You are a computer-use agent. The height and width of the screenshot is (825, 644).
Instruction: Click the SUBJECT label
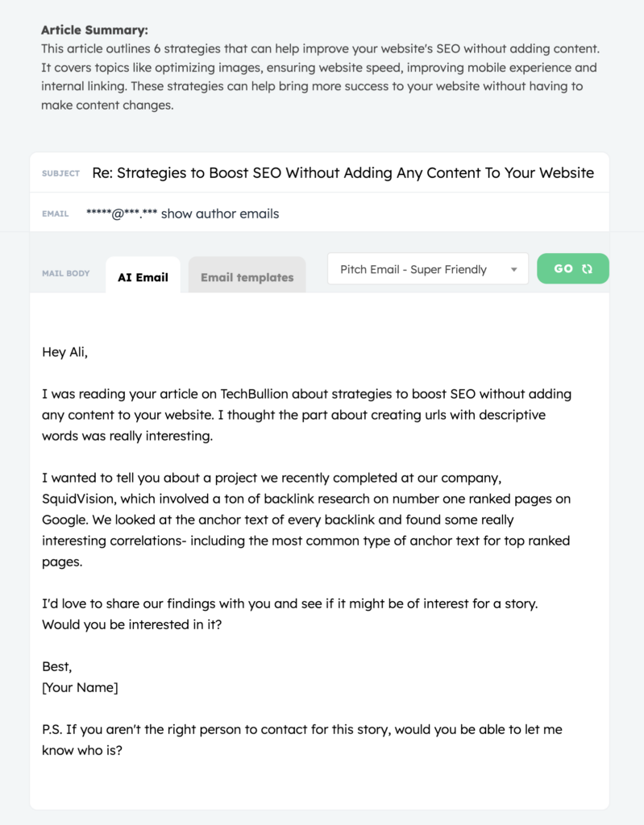61,173
